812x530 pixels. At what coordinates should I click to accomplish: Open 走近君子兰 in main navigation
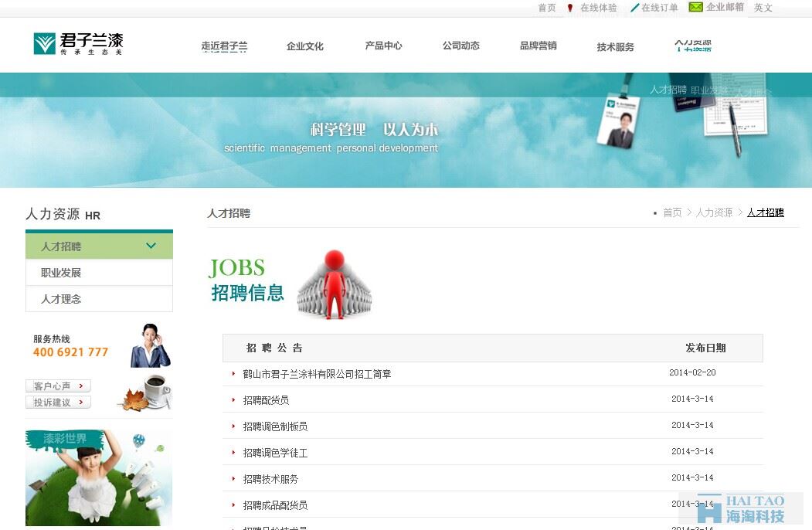point(224,46)
